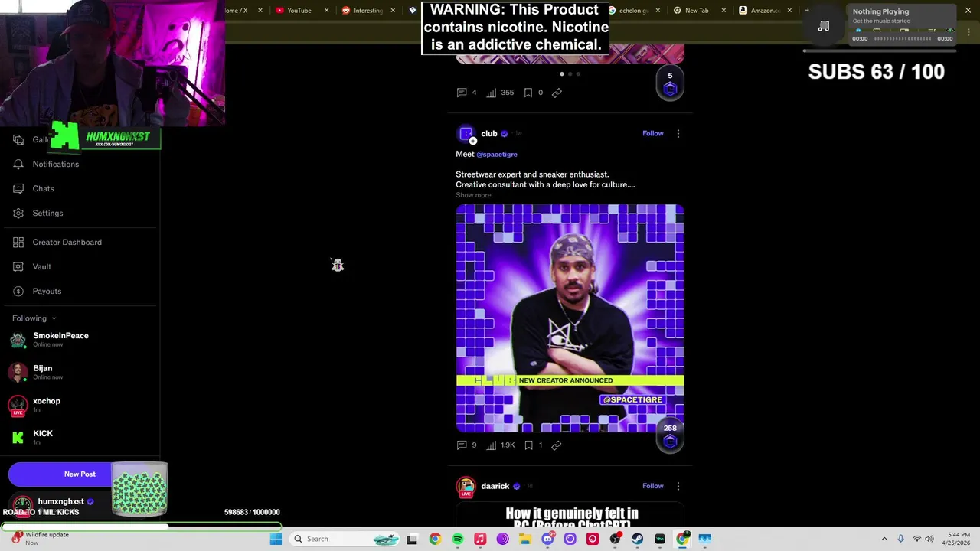
Task: Bookmark the top post (count 0)
Action: point(528,93)
